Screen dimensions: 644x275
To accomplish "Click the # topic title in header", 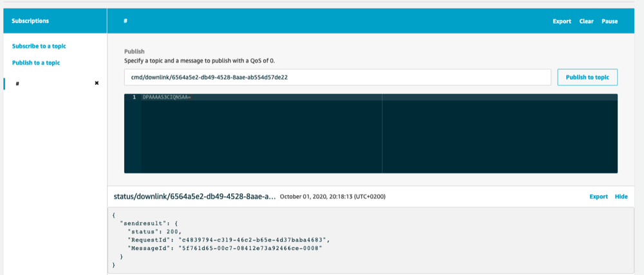I will click(x=126, y=21).
